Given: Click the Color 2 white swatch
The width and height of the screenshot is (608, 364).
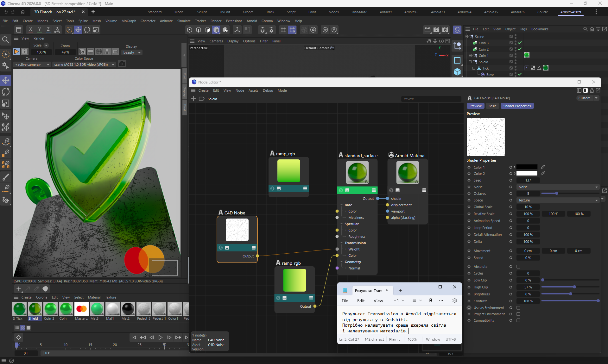Looking at the screenshot, I should click(527, 173).
